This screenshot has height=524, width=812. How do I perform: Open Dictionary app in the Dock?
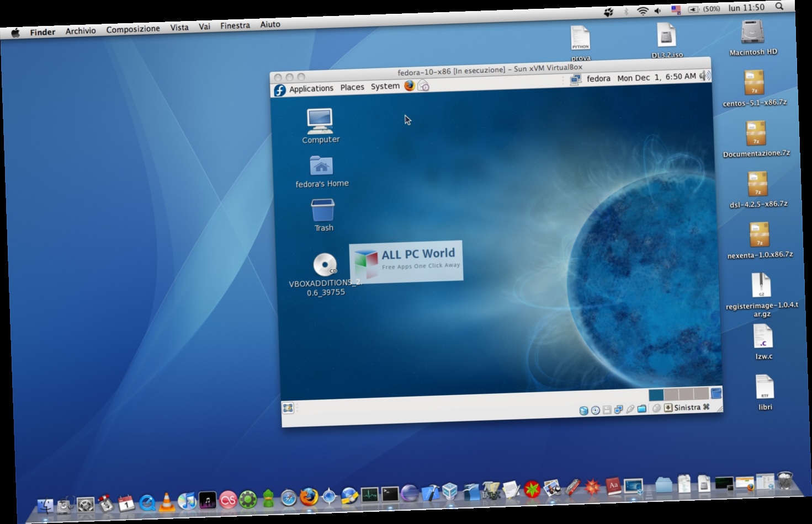[613, 485]
